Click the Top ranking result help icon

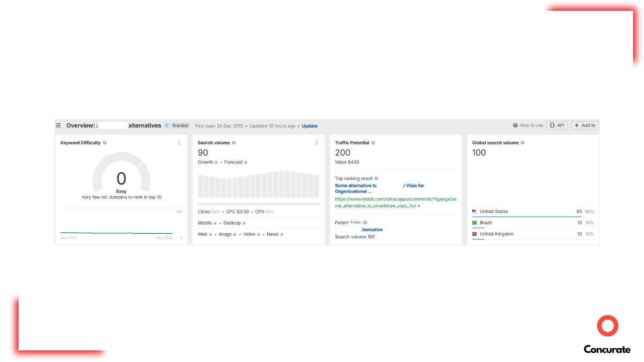point(377,179)
